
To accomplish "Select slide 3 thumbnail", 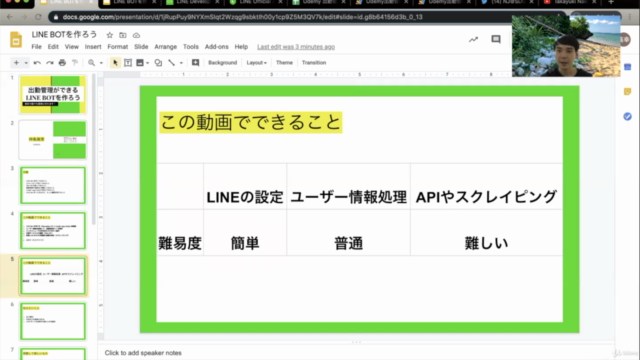I will pos(53,185).
